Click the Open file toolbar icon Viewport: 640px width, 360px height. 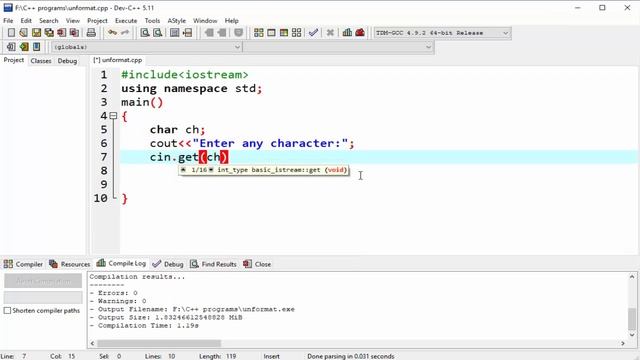point(24,33)
